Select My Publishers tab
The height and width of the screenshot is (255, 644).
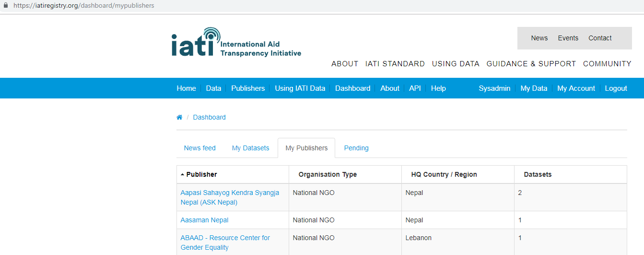tap(306, 148)
